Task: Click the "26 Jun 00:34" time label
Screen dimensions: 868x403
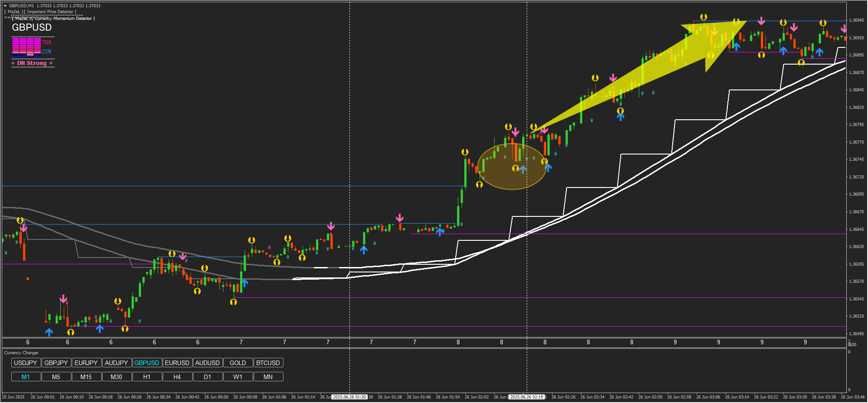Action: pyautogui.click(x=158, y=397)
